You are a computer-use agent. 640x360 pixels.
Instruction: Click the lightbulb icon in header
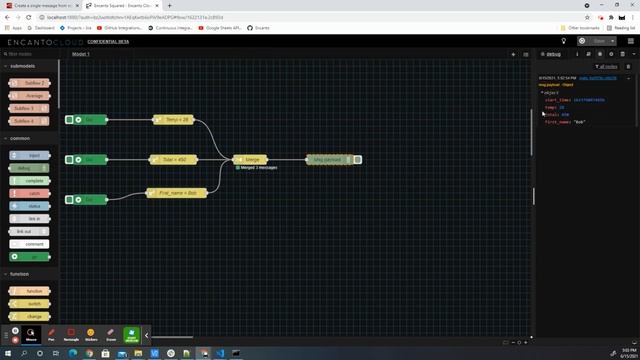pyautogui.click(x=564, y=41)
